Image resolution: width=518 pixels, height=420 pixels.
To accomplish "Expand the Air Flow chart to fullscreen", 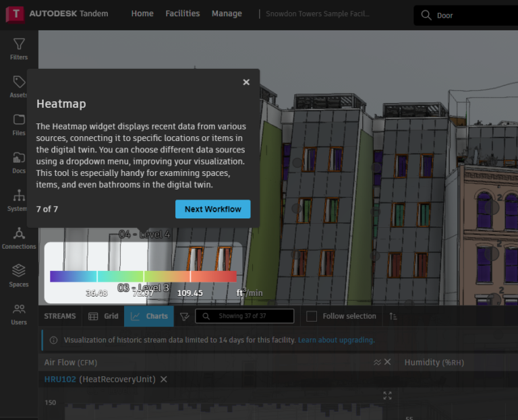I will (387, 396).
